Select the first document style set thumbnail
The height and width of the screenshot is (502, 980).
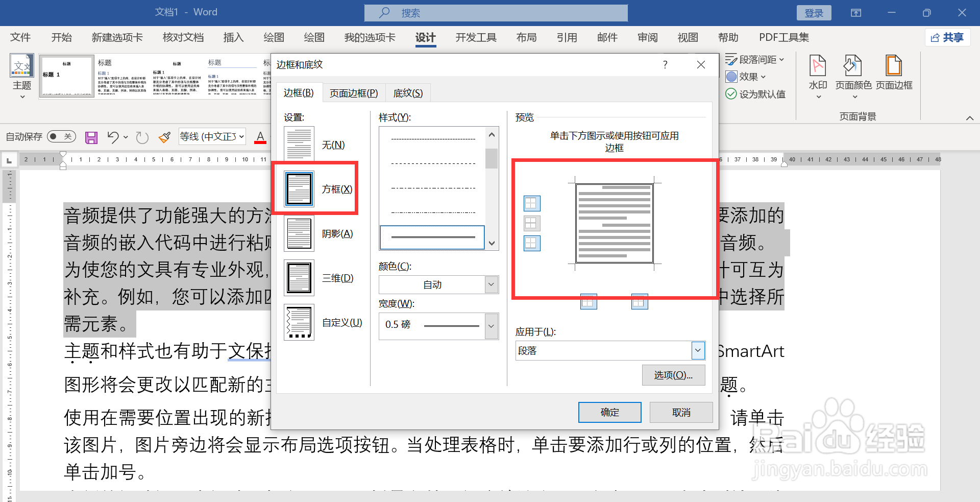click(67, 76)
